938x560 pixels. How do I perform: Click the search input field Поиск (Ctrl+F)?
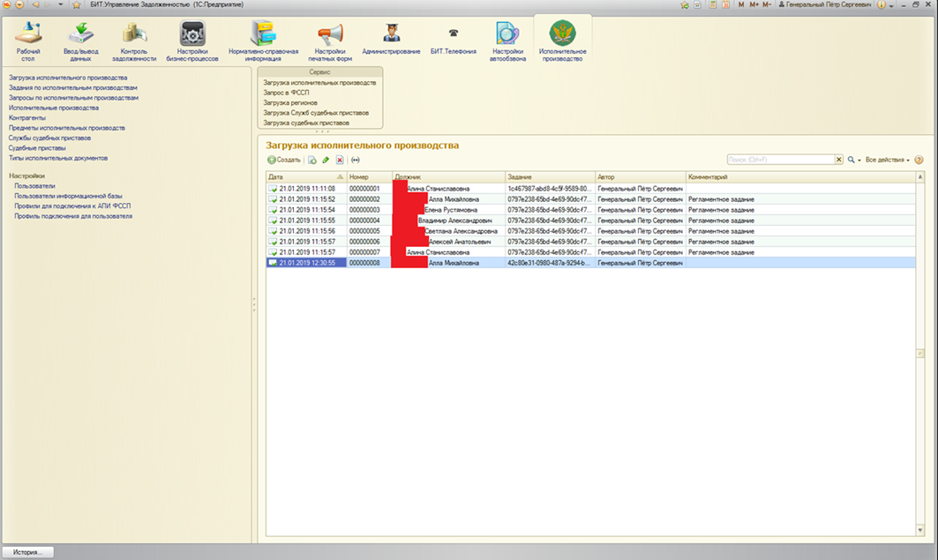[780, 160]
